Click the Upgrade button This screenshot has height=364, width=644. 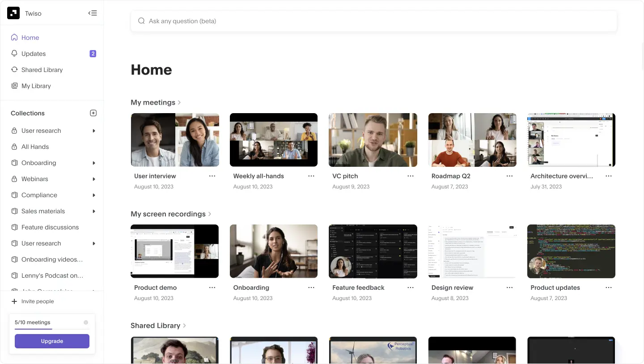pos(52,341)
